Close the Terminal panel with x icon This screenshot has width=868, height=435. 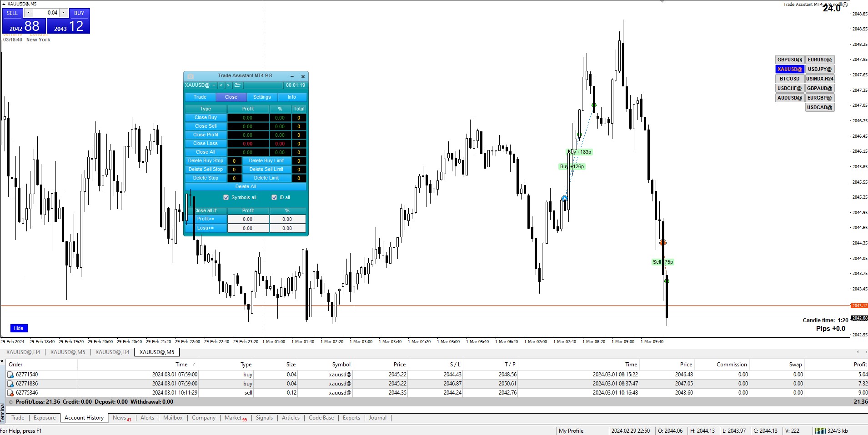click(2, 362)
